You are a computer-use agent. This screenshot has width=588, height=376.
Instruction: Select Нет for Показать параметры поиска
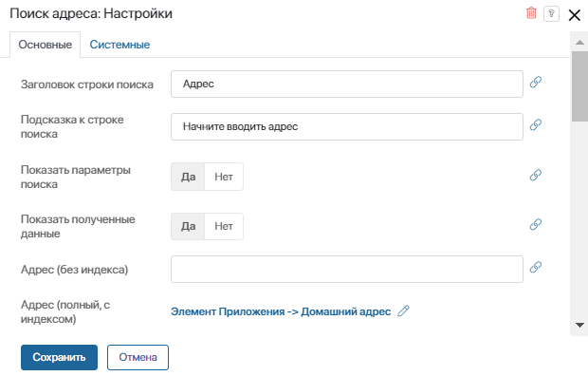(x=224, y=177)
